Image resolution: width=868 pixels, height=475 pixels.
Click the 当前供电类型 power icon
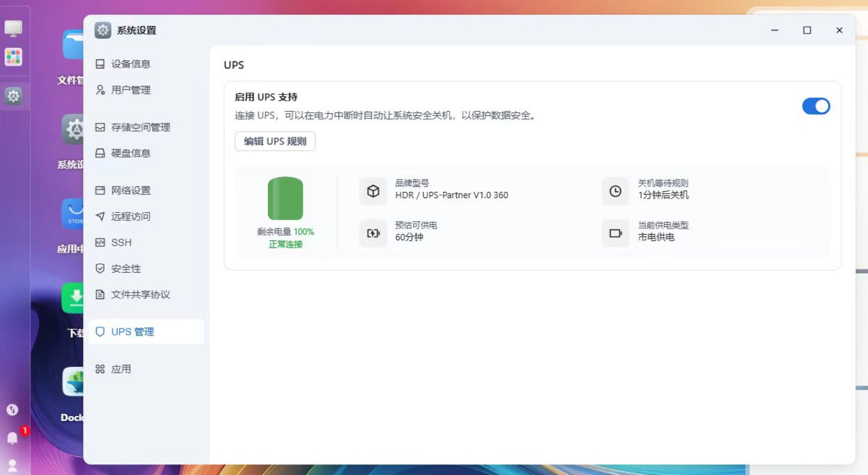point(615,233)
